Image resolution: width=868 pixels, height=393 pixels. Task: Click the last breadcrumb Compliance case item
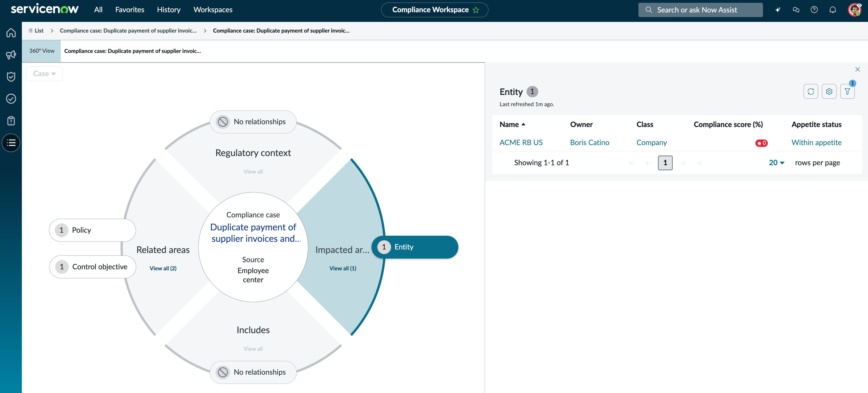click(x=281, y=31)
